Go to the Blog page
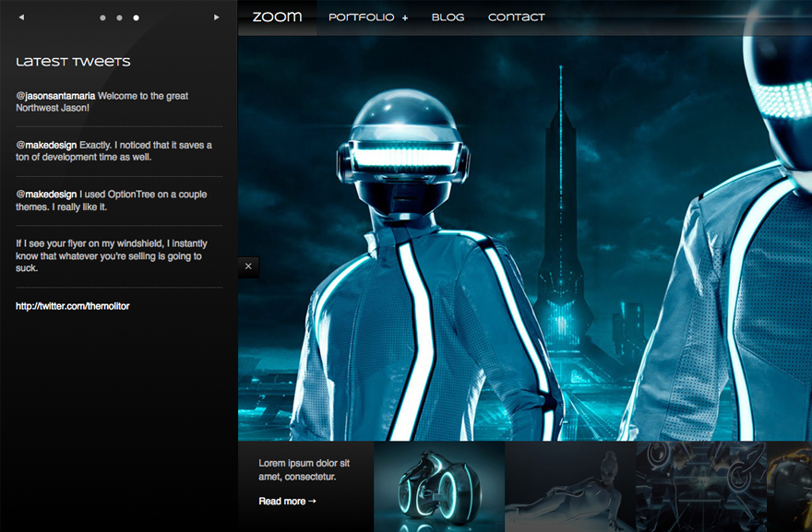The image size is (812, 532). pos(448,18)
